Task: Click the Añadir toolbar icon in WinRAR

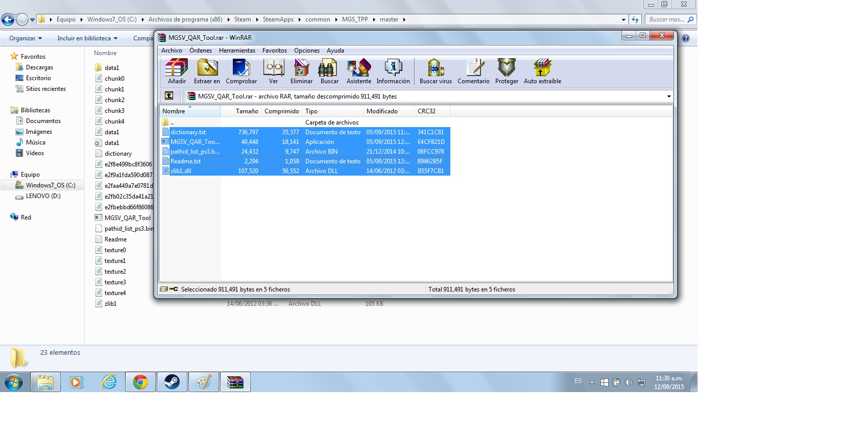Action: click(177, 71)
